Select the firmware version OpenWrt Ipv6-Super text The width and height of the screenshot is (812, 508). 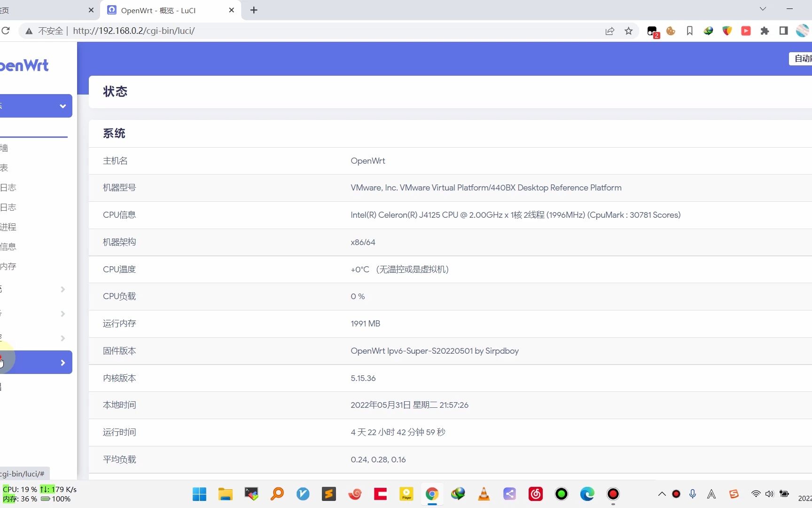(434, 351)
